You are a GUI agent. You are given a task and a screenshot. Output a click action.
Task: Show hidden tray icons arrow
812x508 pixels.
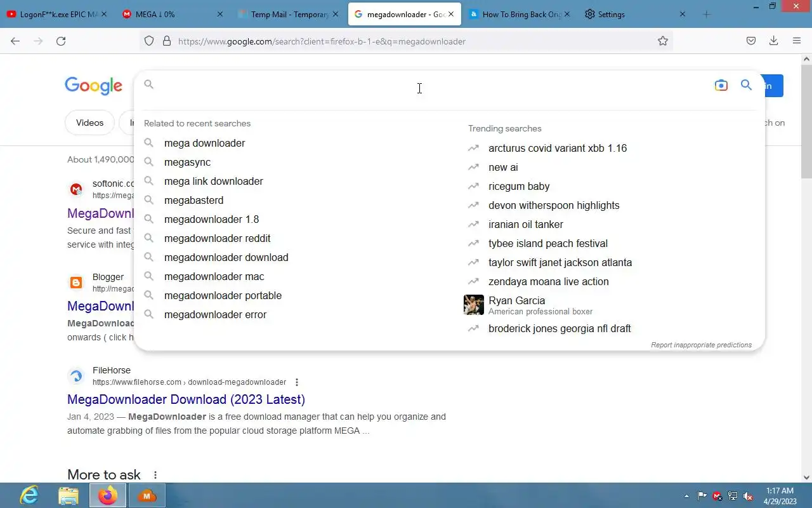click(x=686, y=496)
